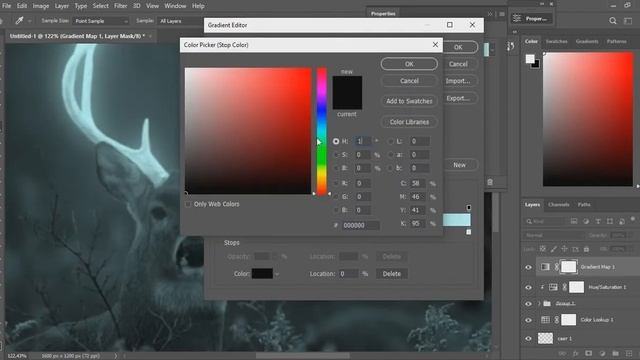Hide the Gradient Map 1 layer
Viewport: 640px width, 360px height.
pos(529,267)
